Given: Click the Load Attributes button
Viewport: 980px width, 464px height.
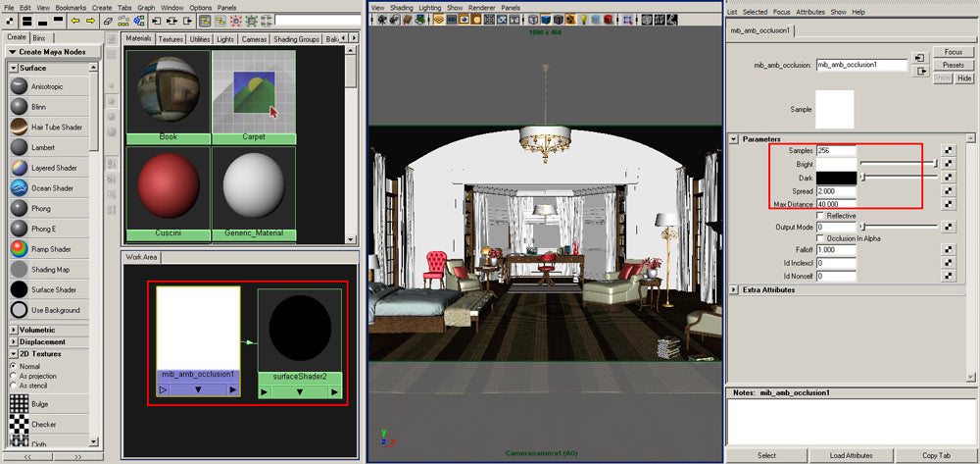Looking at the screenshot, I should 851,455.
